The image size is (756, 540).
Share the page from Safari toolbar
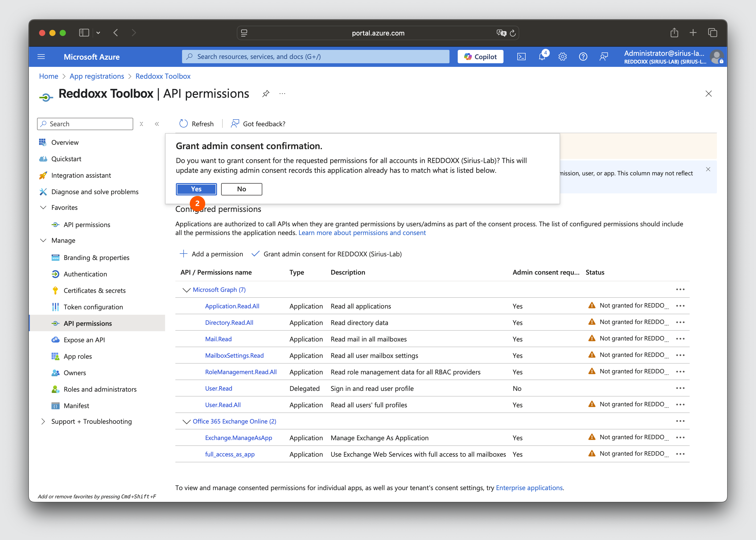pyautogui.click(x=674, y=33)
